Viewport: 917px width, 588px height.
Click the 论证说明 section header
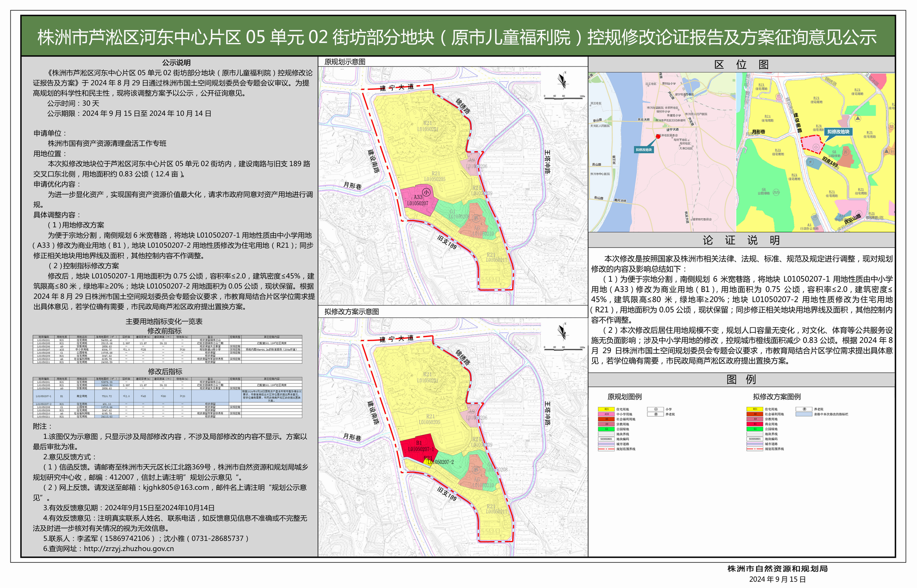tap(741, 240)
